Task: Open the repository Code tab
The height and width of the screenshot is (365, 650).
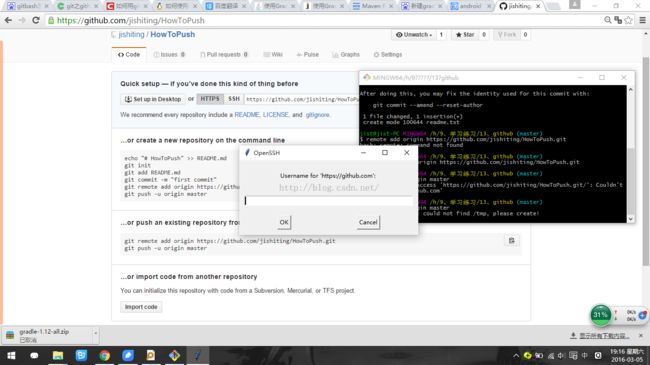Action: [129, 54]
